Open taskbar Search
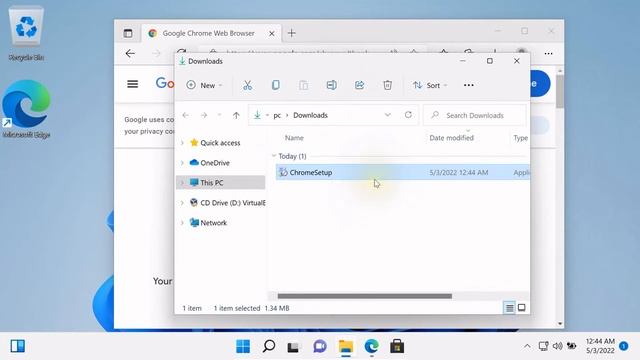 (x=269, y=347)
